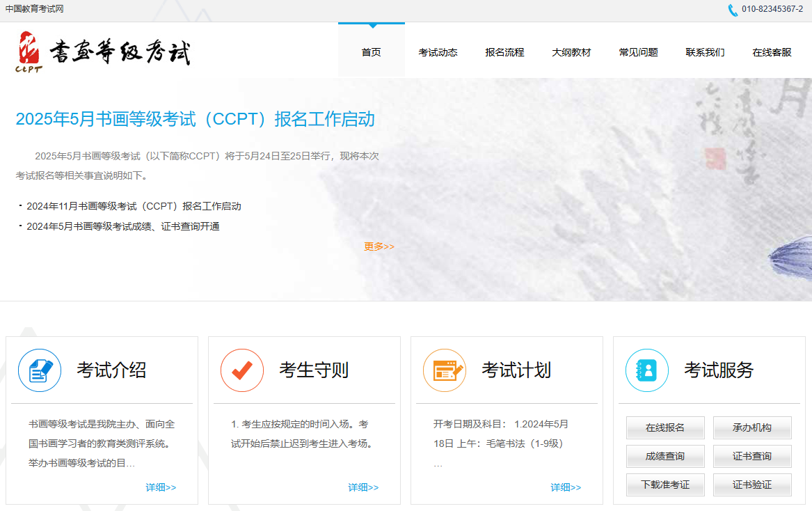Screen dimensions: 812x511
Task: Click the blue document icon for 考试介绍
Action: (x=40, y=370)
